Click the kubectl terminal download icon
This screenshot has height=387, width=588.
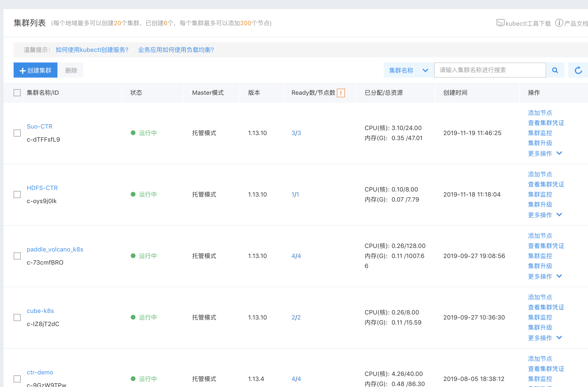(x=500, y=23)
